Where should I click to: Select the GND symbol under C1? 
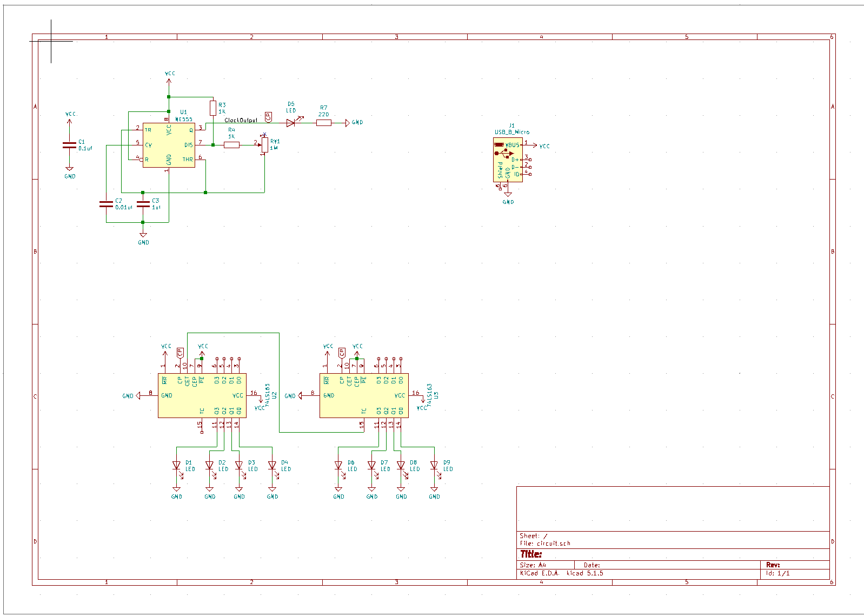70,173
